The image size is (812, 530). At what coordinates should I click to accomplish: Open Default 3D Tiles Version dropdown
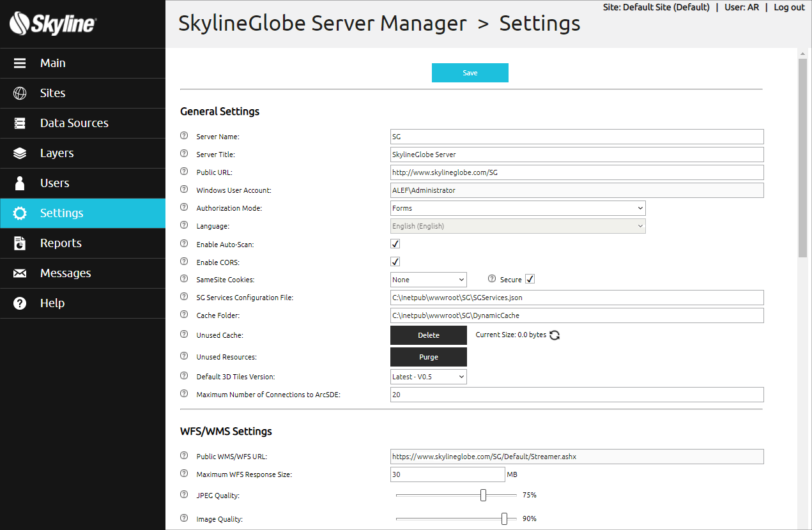pos(429,377)
